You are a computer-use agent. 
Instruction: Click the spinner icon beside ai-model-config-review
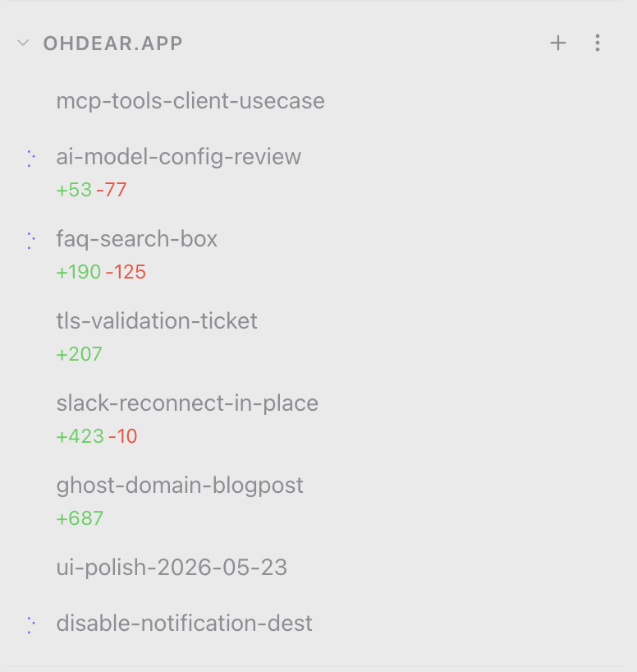coord(31,159)
